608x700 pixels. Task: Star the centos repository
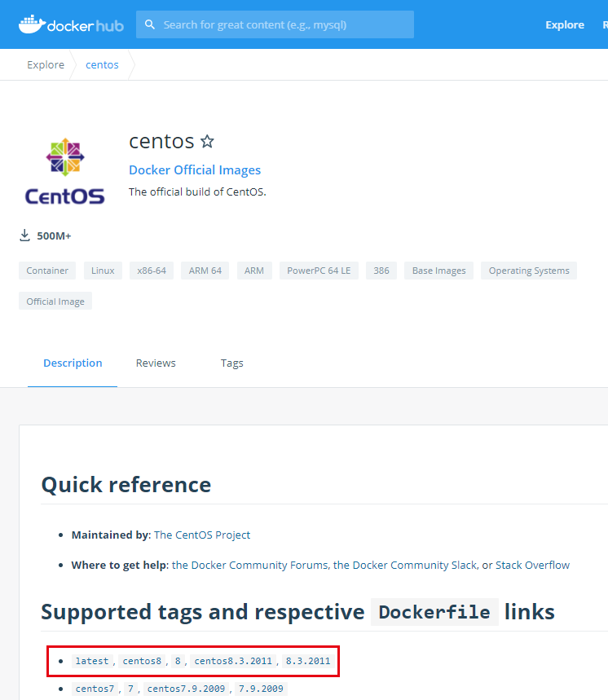pyautogui.click(x=207, y=142)
